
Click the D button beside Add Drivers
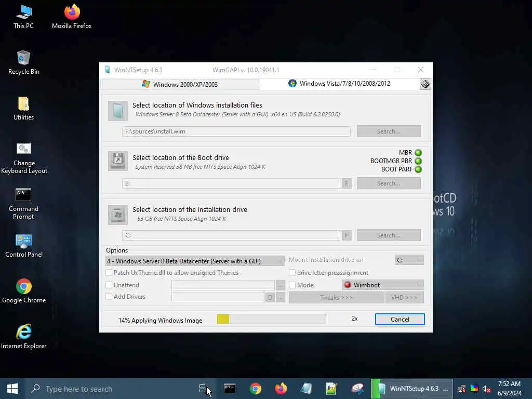click(270, 298)
